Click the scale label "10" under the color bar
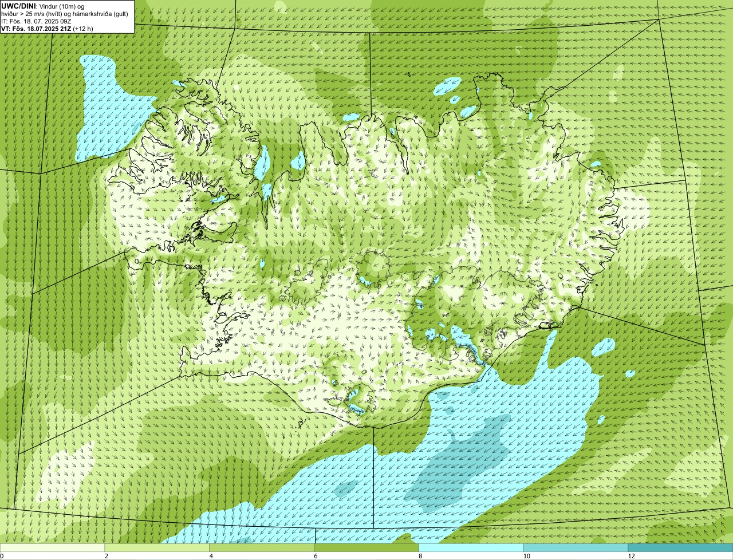This screenshot has height=560, width=733. point(526,556)
